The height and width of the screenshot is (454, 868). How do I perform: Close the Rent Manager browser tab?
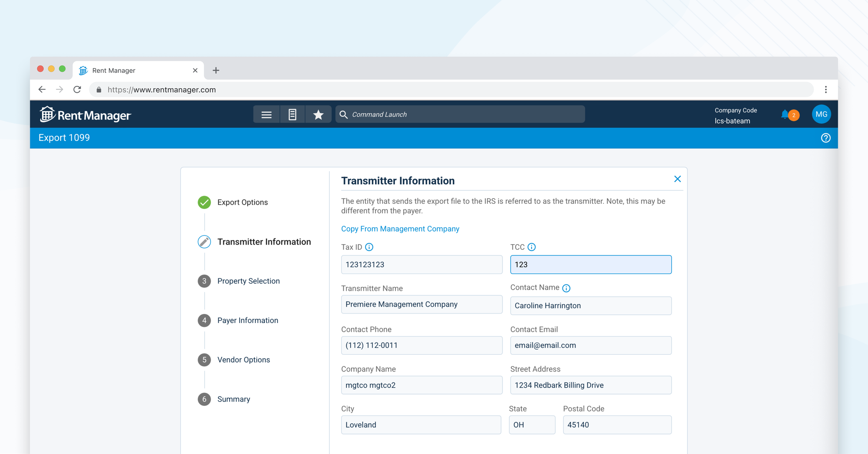[195, 70]
